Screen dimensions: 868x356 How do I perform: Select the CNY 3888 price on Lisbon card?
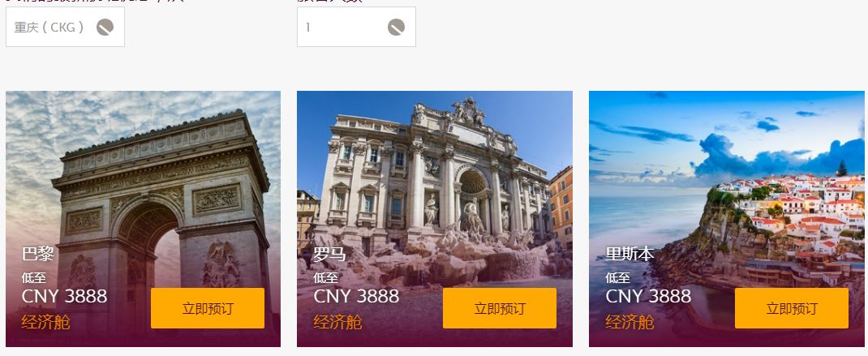648,296
